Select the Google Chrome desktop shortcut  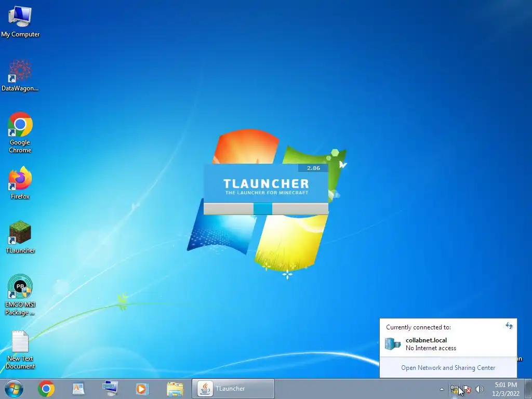point(20,132)
